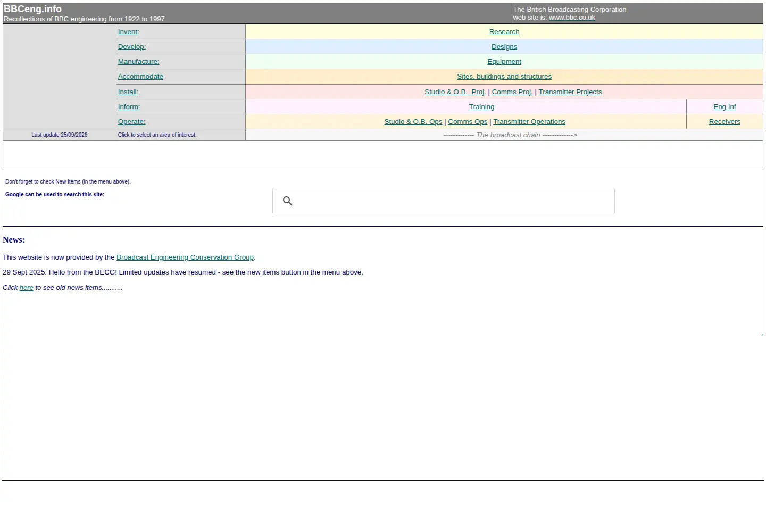Go to the Research page
This screenshot has height=532, width=766.
(504, 32)
